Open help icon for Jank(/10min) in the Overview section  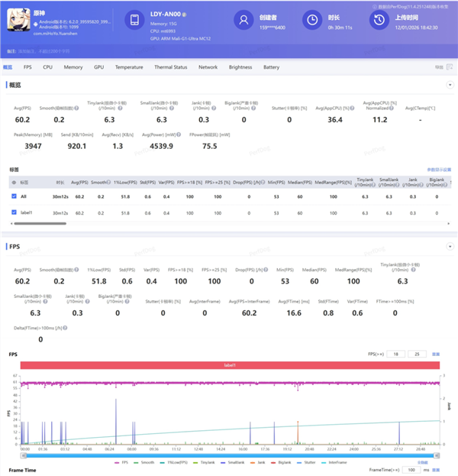(x=214, y=108)
